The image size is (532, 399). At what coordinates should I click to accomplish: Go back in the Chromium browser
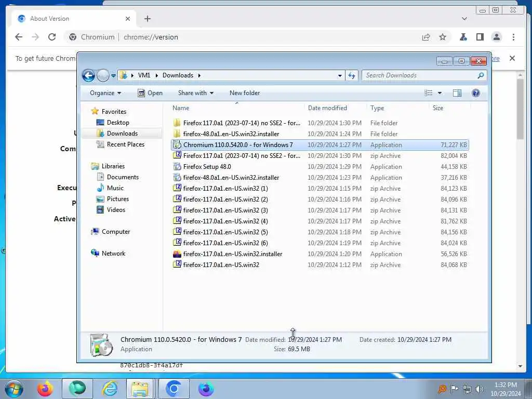[19, 37]
